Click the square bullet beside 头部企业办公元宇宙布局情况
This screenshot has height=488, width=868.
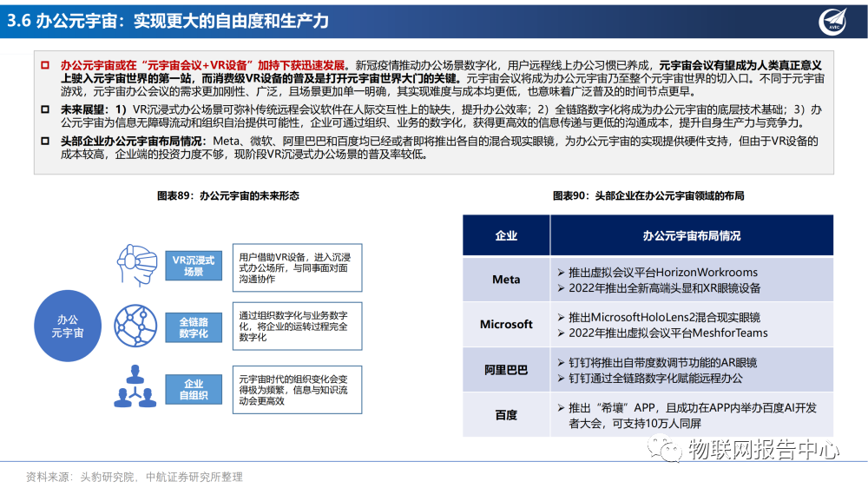tap(45, 142)
